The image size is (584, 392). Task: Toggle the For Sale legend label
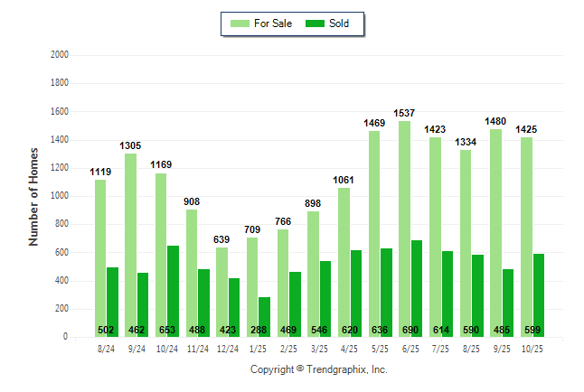[274, 23]
